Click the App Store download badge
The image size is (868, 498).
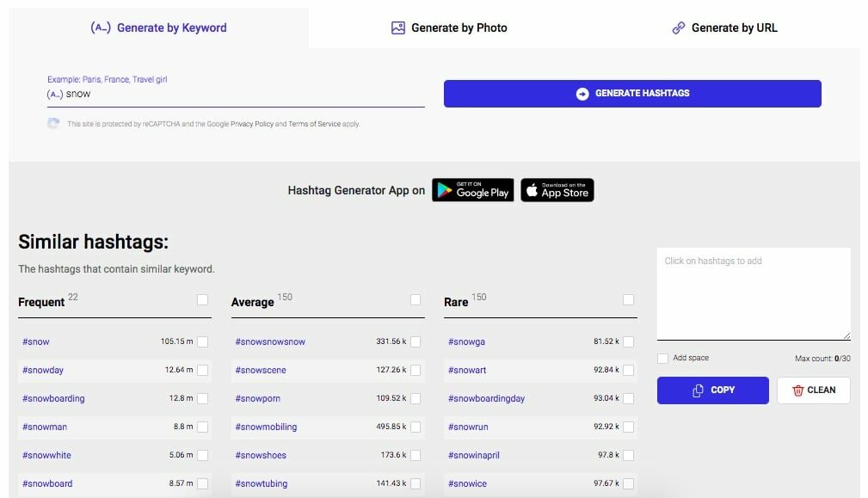point(557,190)
